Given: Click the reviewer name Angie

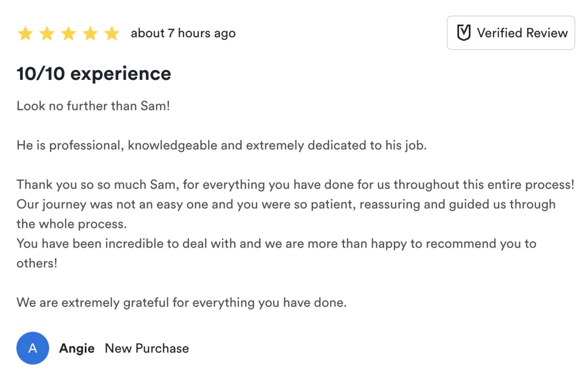Looking at the screenshot, I should coord(77,348).
